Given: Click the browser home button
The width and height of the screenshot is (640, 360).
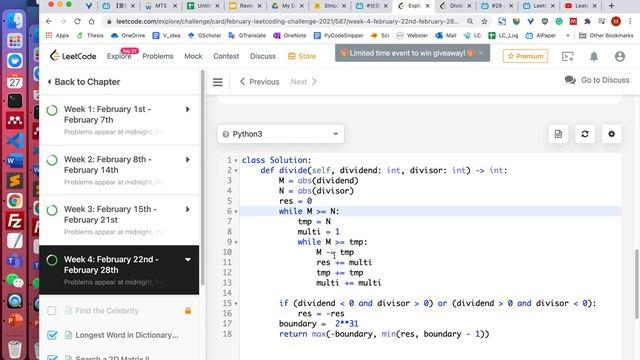Looking at the screenshot, I should pos(91,21).
